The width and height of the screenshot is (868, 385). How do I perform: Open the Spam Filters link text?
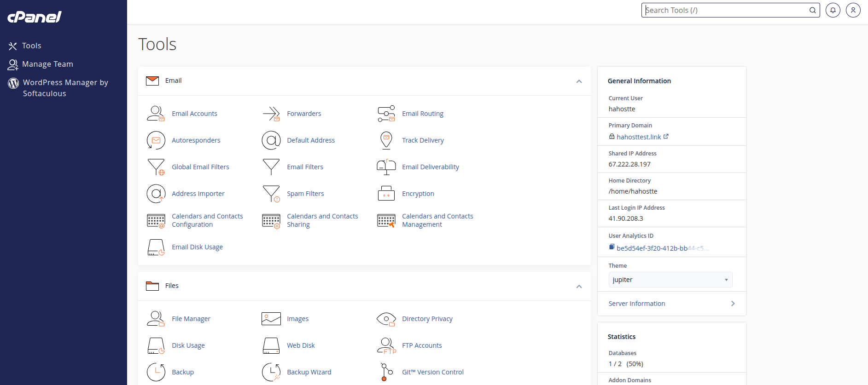click(x=305, y=194)
